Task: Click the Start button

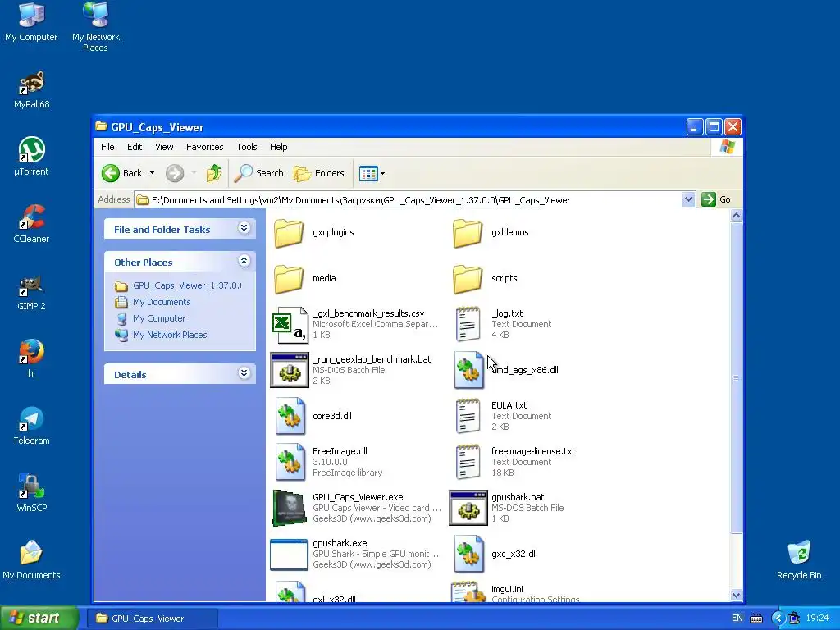Action: pyautogui.click(x=39, y=619)
